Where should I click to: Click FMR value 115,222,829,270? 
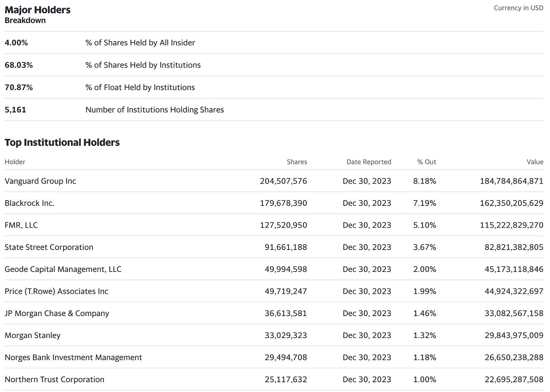point(511,225)
